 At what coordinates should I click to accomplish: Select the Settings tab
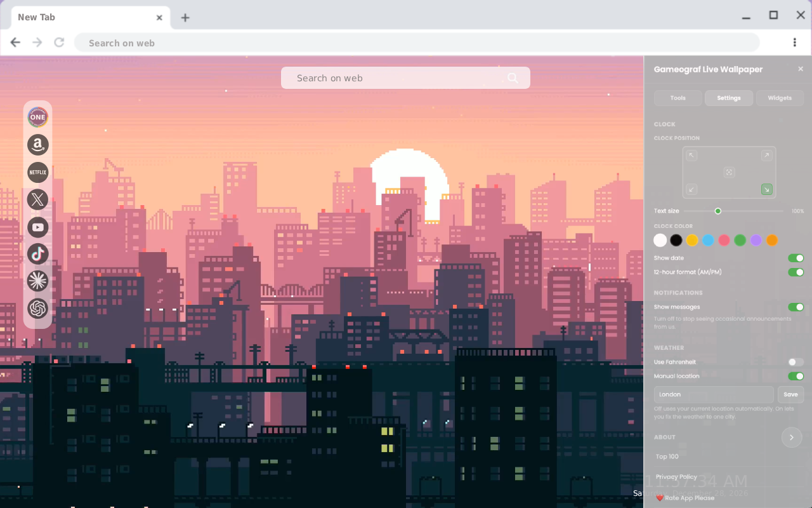tap(729, 98)
